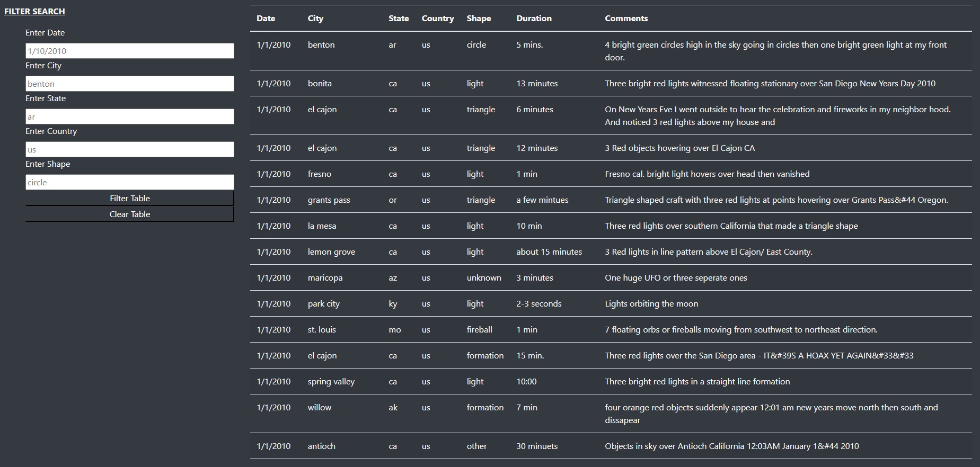
Task: Select the antioch row's city cell
Action: point(321,446)
